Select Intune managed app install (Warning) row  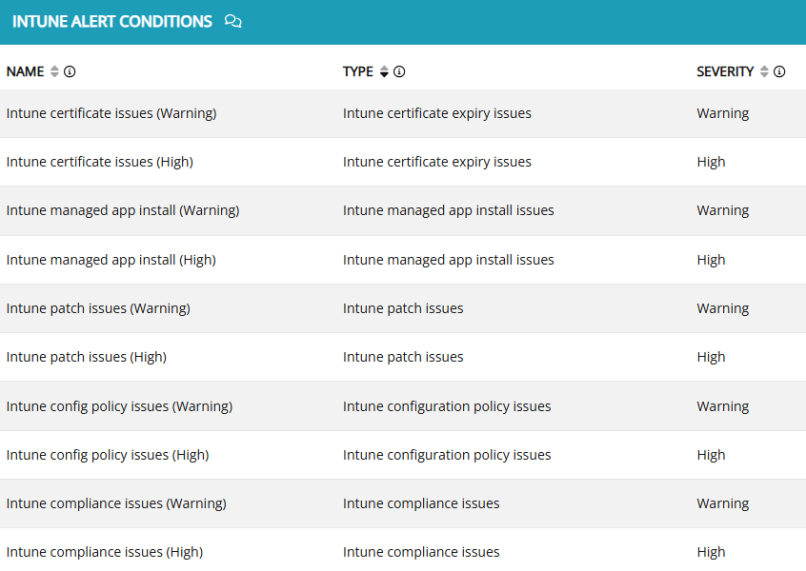122,211
